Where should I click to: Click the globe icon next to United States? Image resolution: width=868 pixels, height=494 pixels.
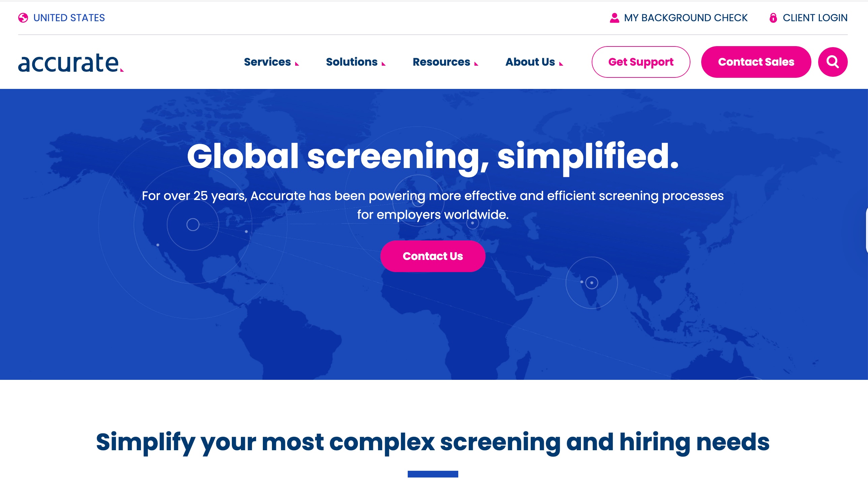(x=22, y=17)
